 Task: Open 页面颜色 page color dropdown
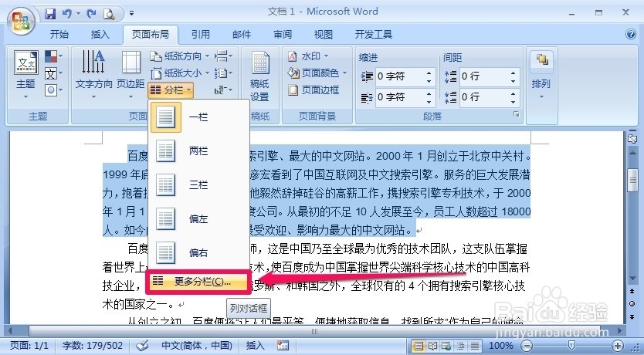[x=317, y=73]
